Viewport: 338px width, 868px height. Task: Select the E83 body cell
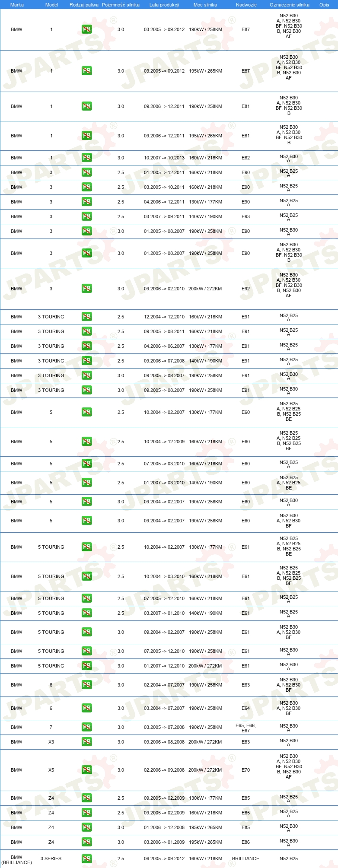(246, 742)
